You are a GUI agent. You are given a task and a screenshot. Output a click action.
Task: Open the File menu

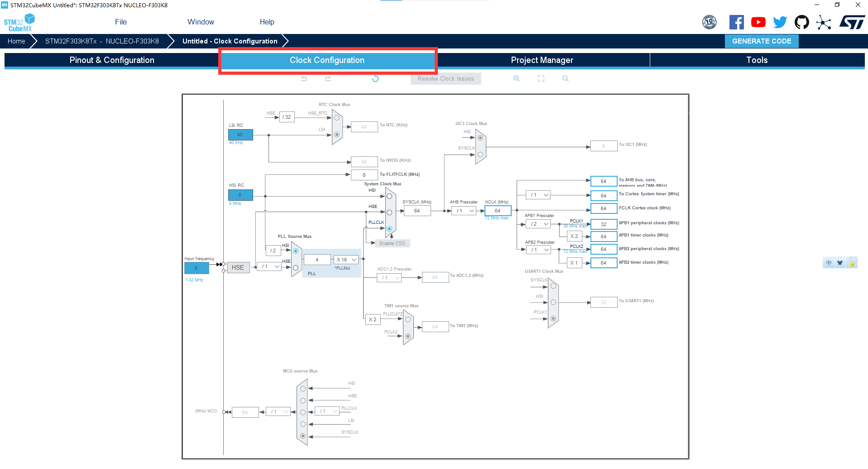pos(121,22)
